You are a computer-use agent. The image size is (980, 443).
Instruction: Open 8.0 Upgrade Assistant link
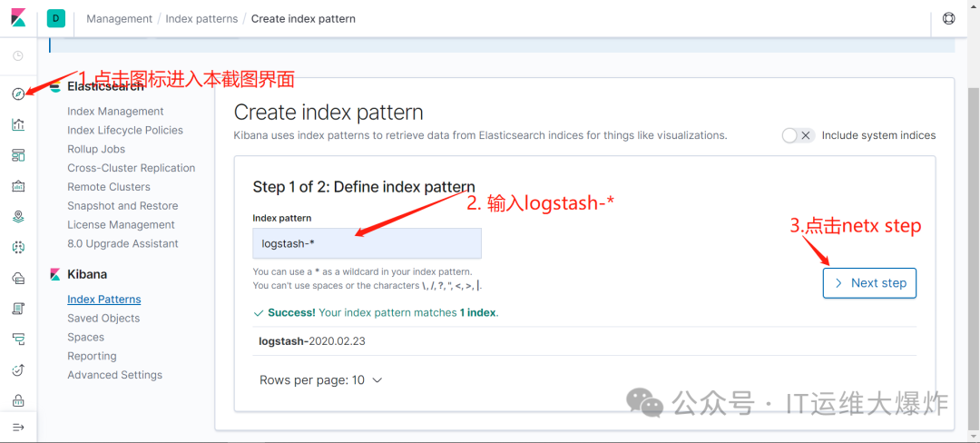click(123, 243)
